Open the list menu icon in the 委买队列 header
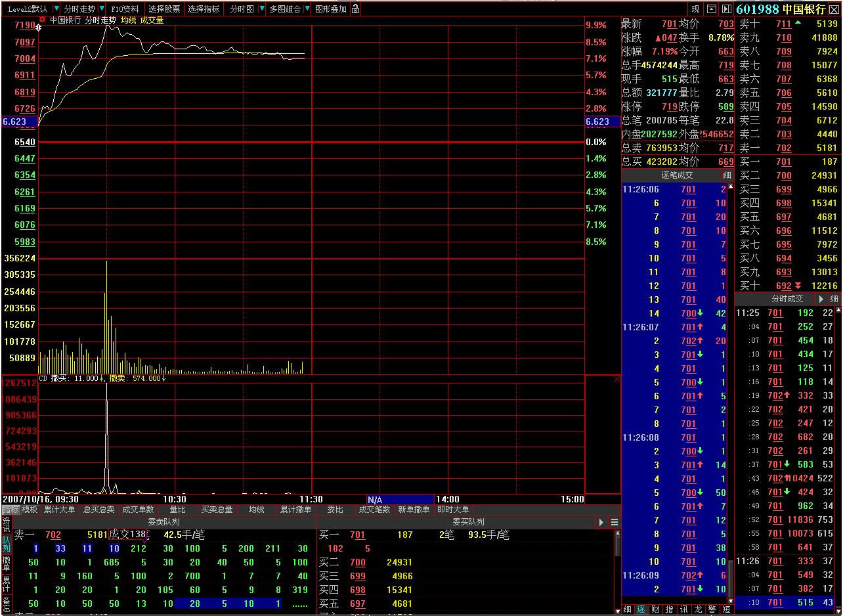This screenshot has width=843, height=616. click(x=615, y=522)
